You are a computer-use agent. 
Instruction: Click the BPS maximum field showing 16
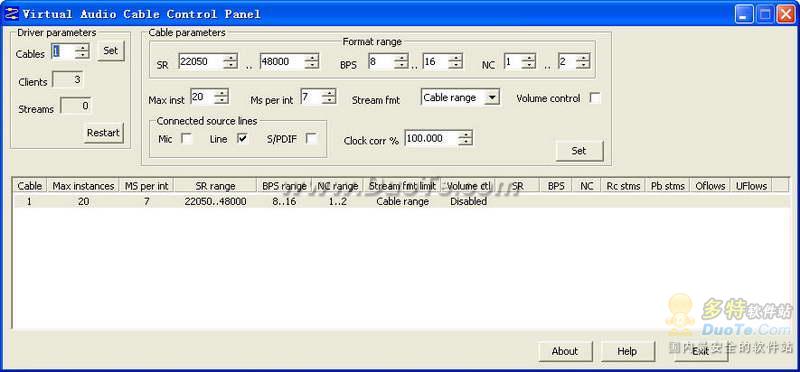(x=436, y=61)
